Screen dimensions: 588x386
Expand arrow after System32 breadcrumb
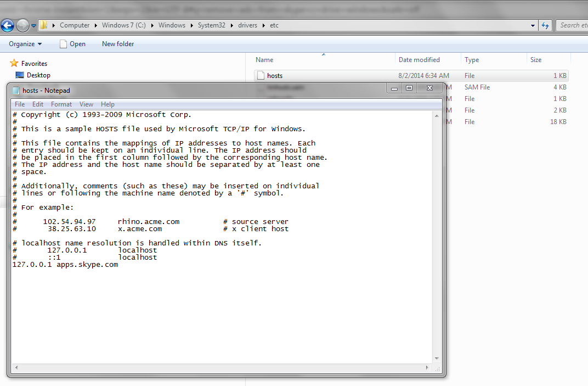tap(231, 25)
